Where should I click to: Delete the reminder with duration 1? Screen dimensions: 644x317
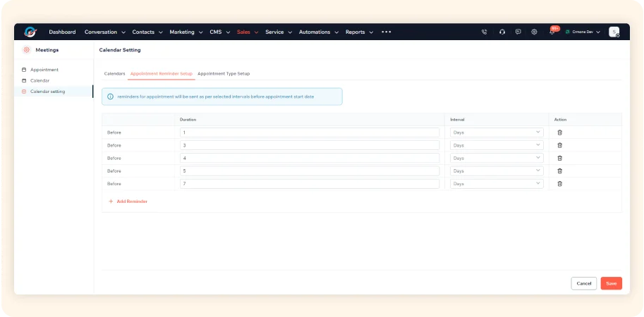point(559,132)
